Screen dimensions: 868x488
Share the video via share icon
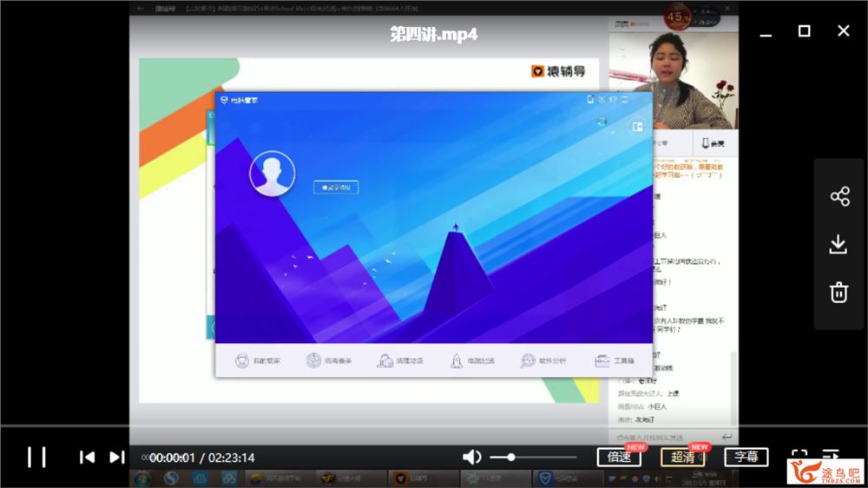839,196
